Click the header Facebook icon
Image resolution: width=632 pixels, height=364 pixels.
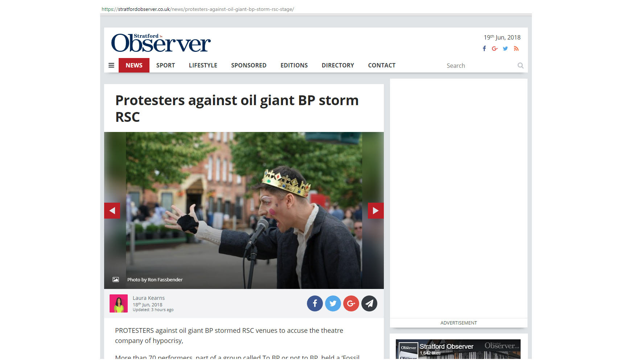[x=484, y=49]
